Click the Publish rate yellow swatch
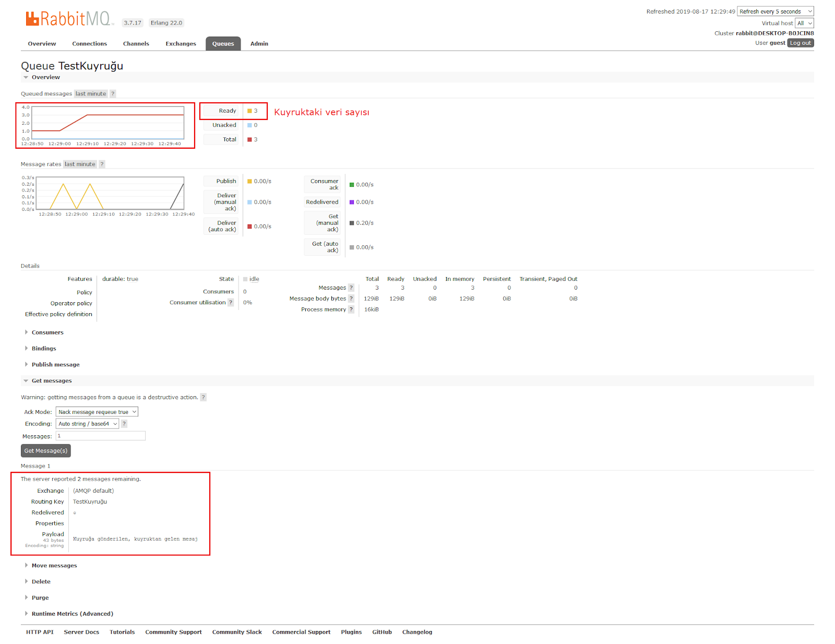Screen dimensions: 835x644 point(249,182)
